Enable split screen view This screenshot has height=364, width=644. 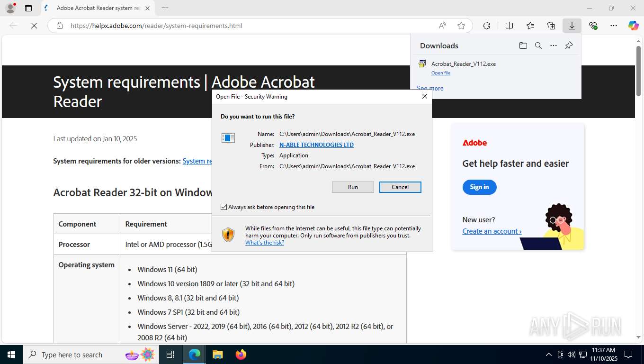(509, 26)
